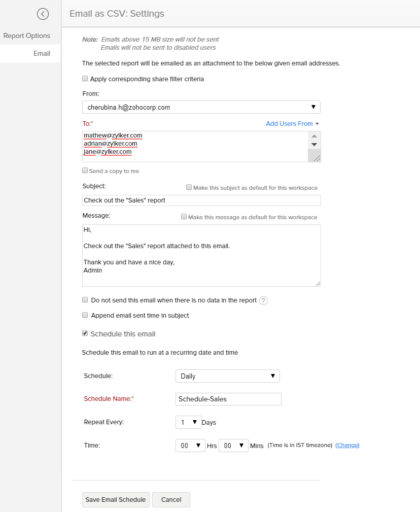Open the minutes dropdown under Time
This screenshot has height=512, width=420.
click(233, 445)
